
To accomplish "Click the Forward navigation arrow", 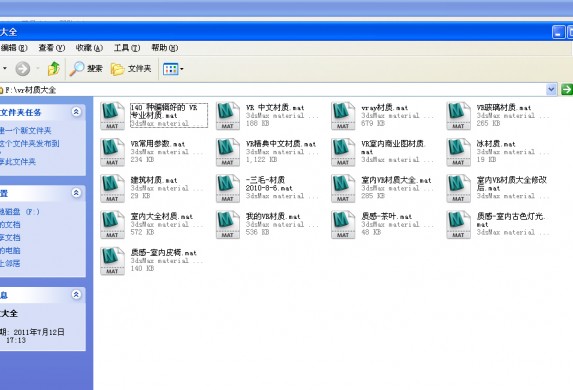I will click(23, 68).
